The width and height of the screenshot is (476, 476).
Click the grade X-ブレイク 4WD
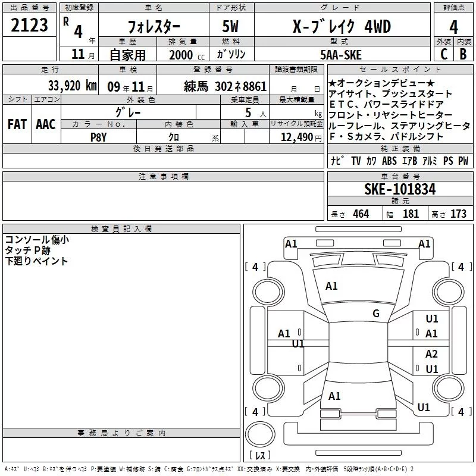(x=342, y=26)
